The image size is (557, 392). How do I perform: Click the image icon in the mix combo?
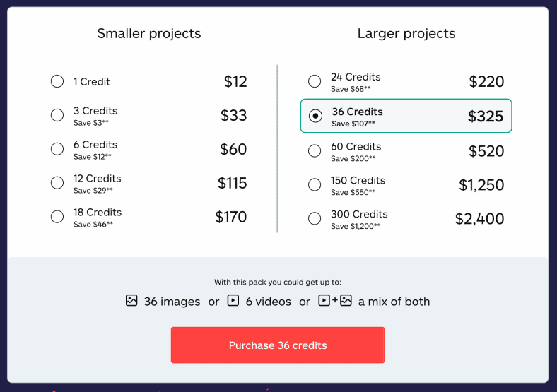(346, 301)
